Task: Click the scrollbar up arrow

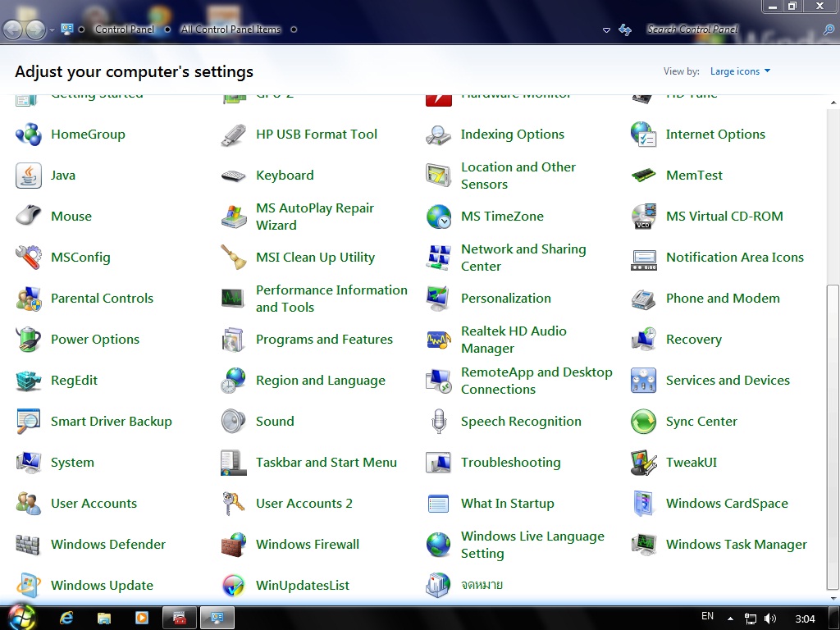Action: click(x=833, y=102)
